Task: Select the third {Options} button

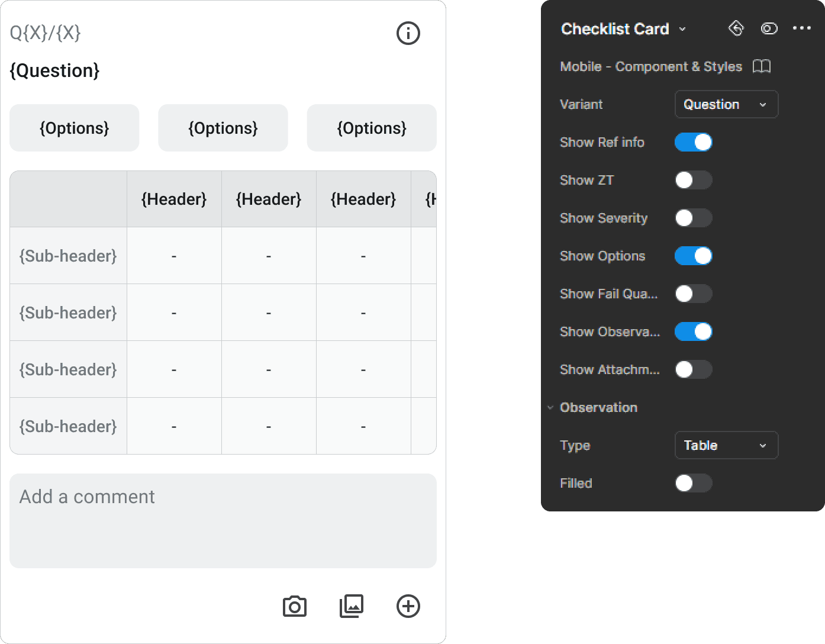Action: coord(372,128)
